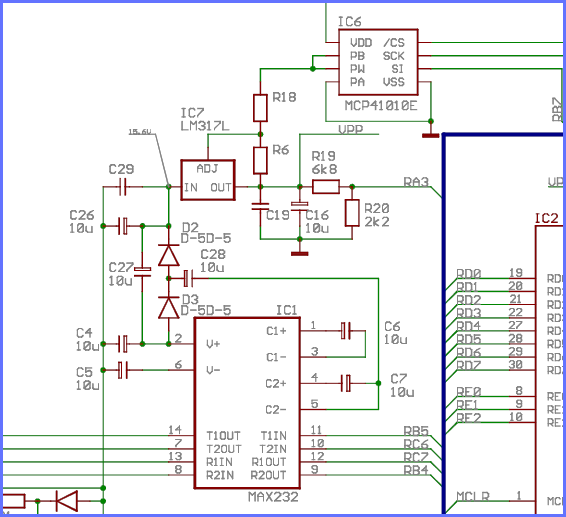566x517 pixels.
Task: Click diode D2 symbol
Action: pos(169,256)
